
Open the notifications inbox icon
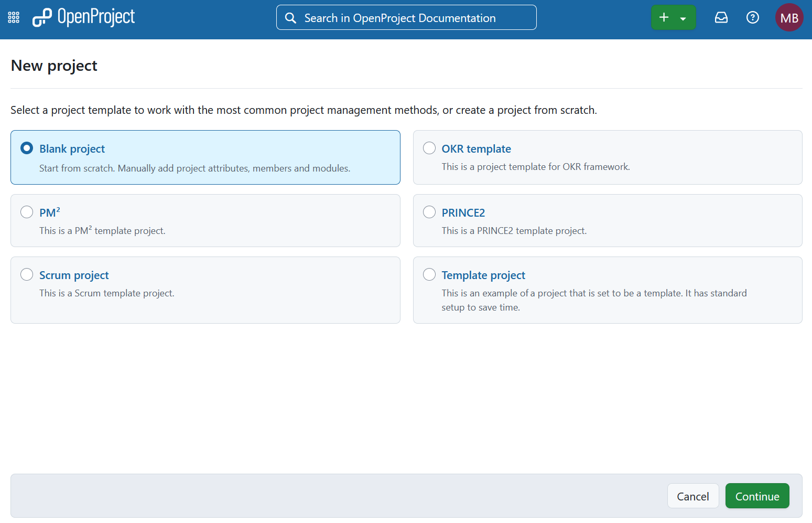[x=721, y=18]
